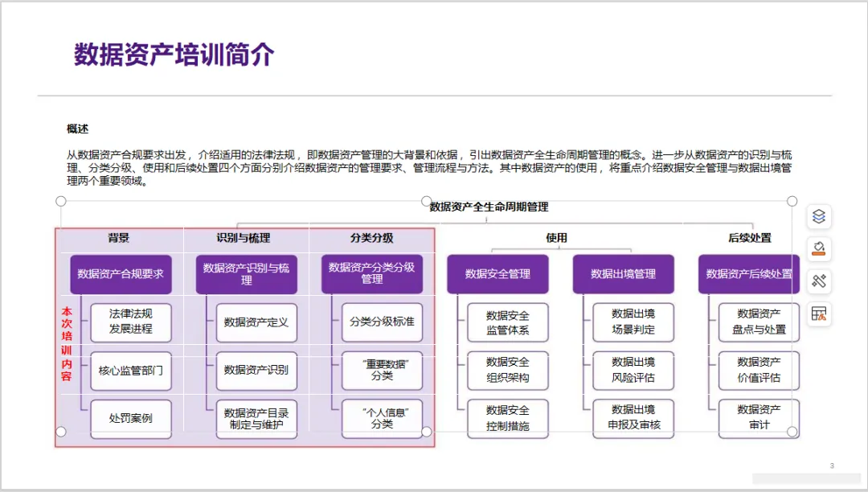Screen dimensions: 868x492
Task: Click the white 数据资产识别 box
Action: pos(256,371)
